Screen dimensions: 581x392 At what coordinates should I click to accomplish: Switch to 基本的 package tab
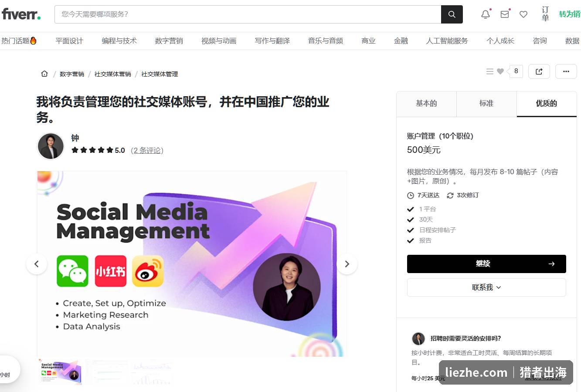point(426,104)
